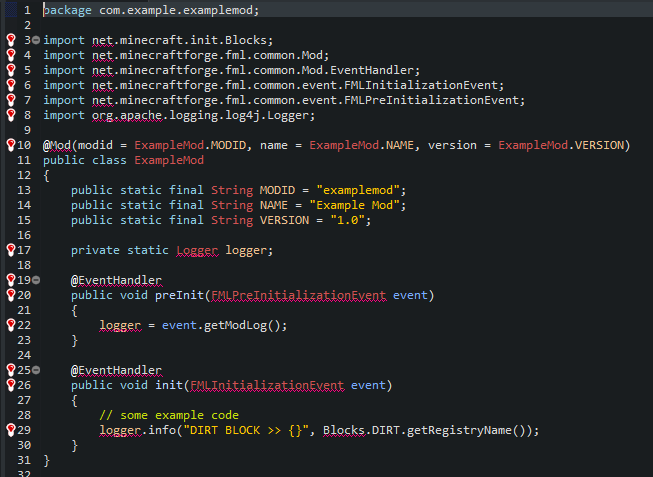Open quick fix marker on line 17
This screenshot has width=653, height=477.
pyautogui.click(x=10, y=250)
